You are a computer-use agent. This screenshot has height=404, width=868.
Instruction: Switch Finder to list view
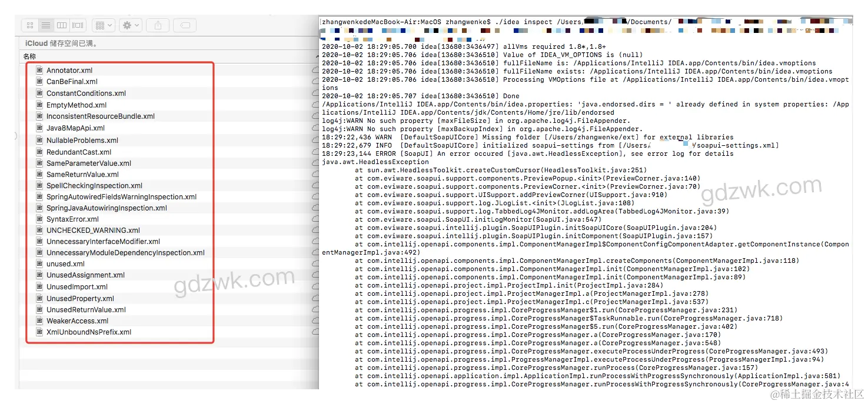[x=45, y=25]
